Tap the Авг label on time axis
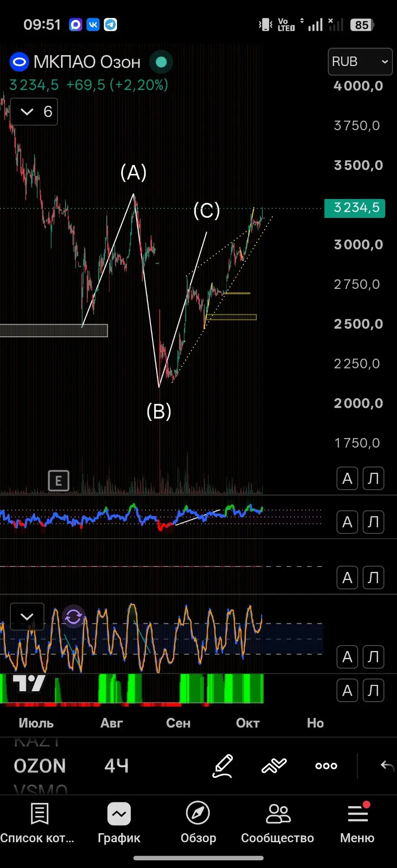This screenshot has height=868, width=397. pyautogui.click(x=112, y=723)
